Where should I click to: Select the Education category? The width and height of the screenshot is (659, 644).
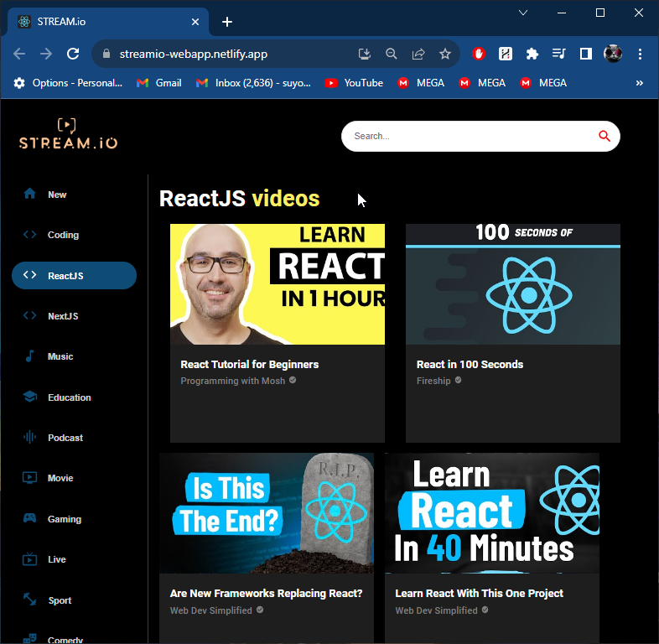click(x=70, y=397)
